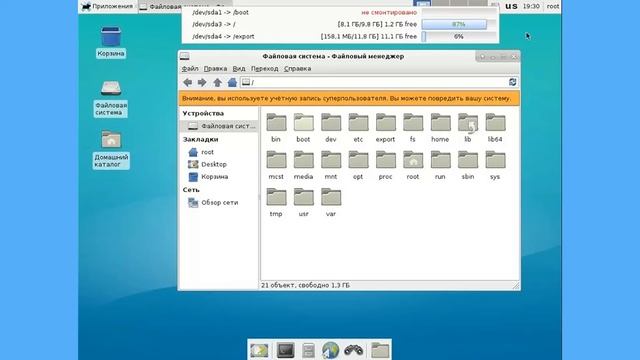Click the file manager window menu icon

(184, 56)
